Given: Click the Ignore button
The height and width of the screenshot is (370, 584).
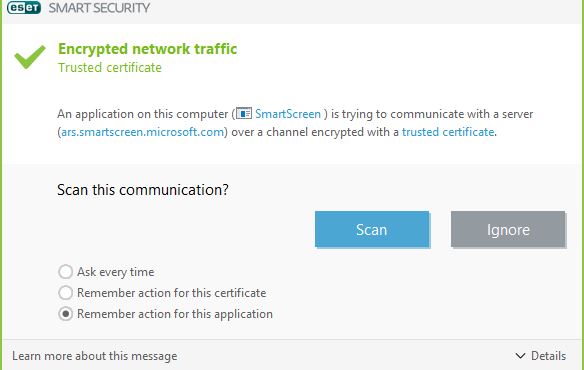Looking at the screenshot, I should coord(508,229).
